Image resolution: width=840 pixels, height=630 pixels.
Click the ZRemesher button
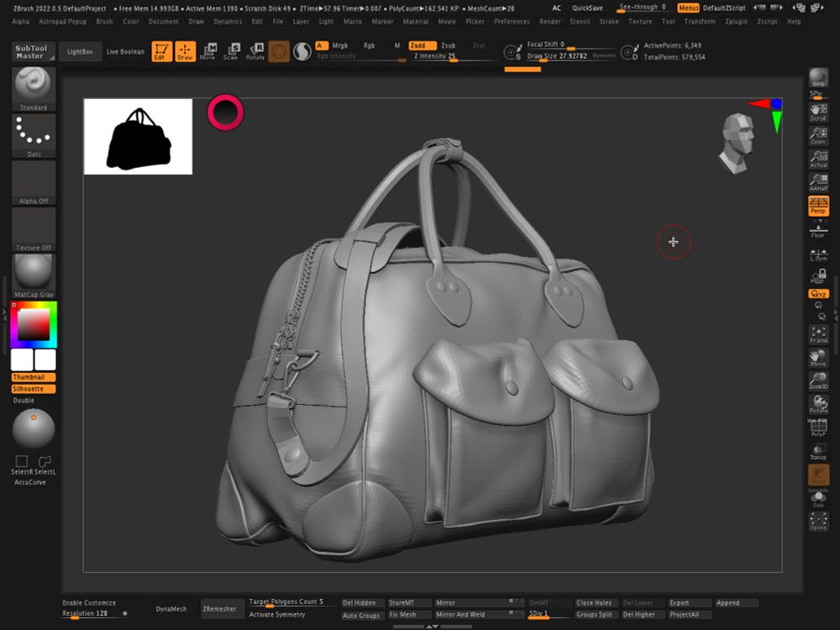coord(222,608)
